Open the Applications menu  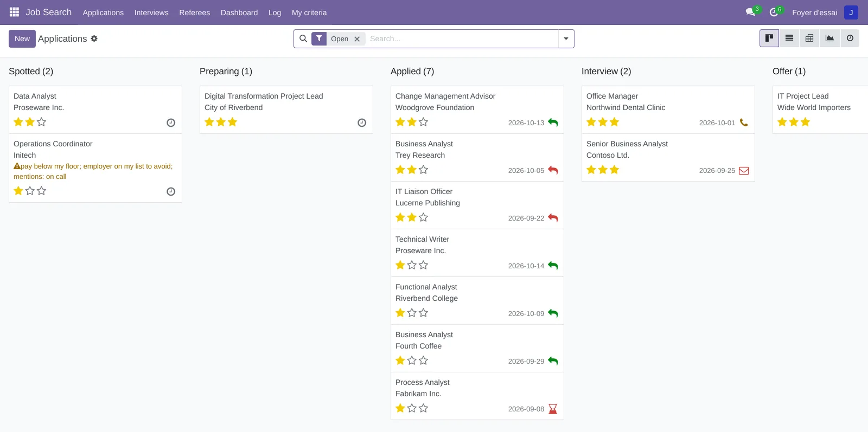point(103,12)
